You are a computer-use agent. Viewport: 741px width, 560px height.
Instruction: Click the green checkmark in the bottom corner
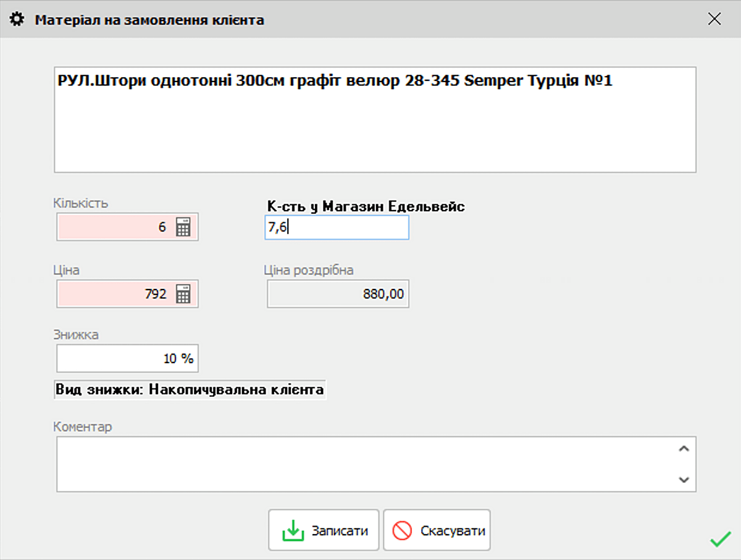pyautogui.click(x=720, y=540)
